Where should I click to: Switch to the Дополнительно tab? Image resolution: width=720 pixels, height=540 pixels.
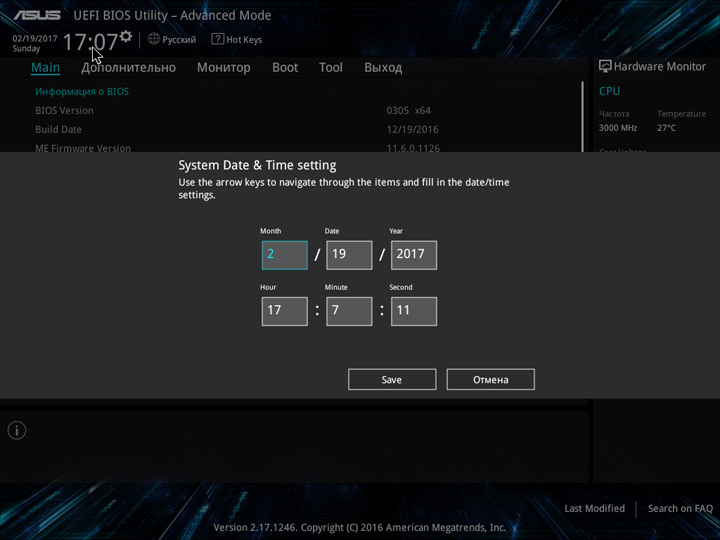[129, 68]
